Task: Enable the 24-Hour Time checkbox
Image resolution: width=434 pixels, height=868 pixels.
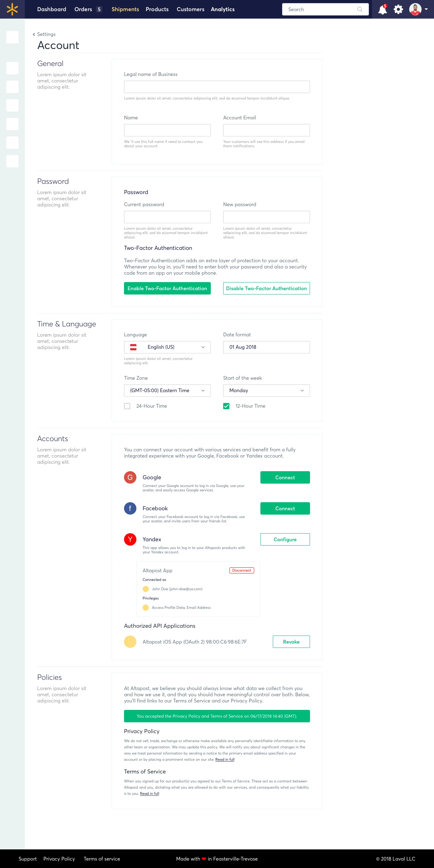Action: coord(127,406)
